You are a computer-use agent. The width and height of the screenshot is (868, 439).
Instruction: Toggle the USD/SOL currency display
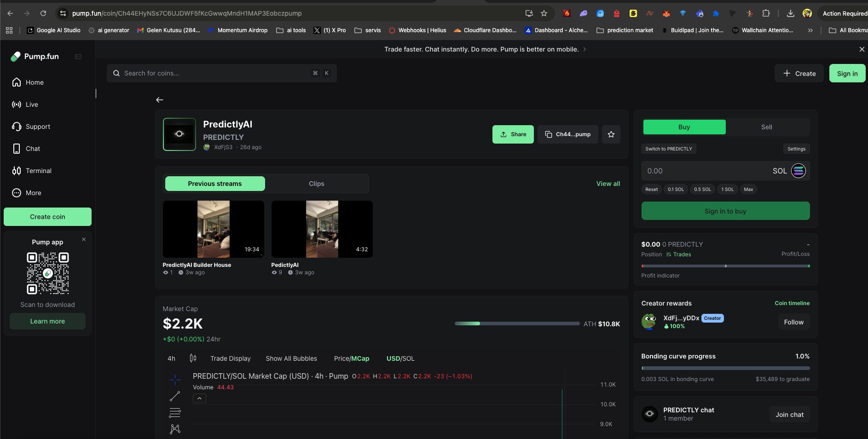[x=400, y=358]
